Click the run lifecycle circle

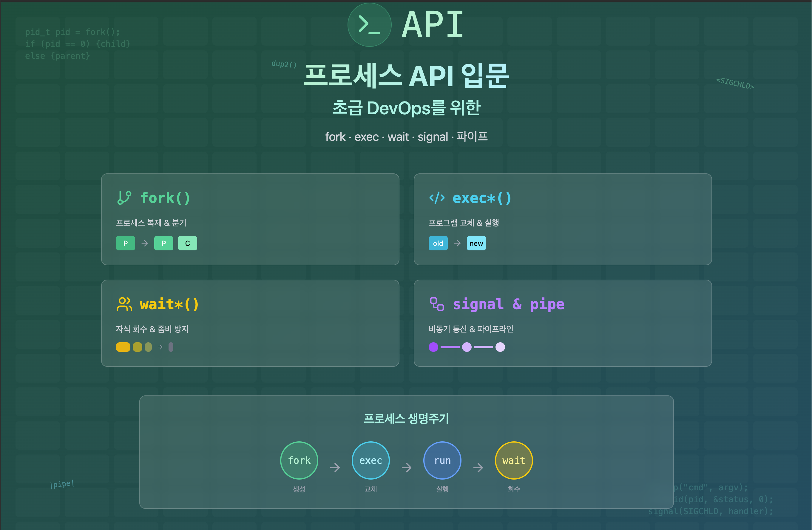point(442,460)
